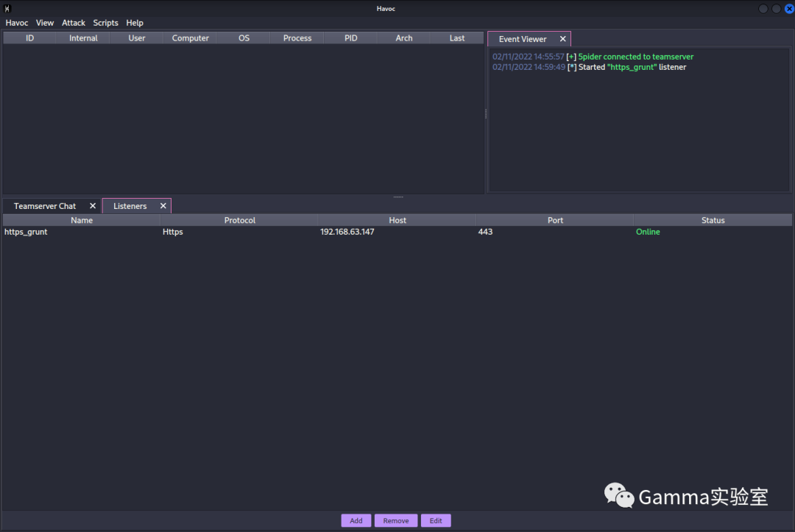Sort sessions by Computer column
The image size is (795, 532).
(x=190, y=38)
